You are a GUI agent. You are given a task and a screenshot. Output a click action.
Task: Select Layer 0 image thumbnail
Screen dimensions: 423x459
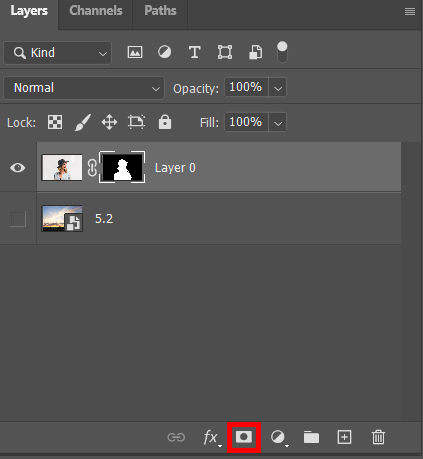62,167
